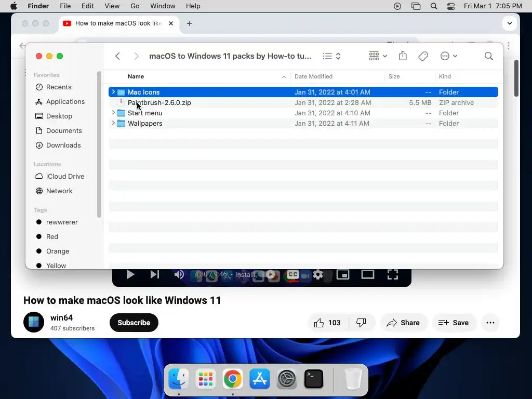Dislike the YouTube video
Screen dimensions: 532x399
coord(362,323)
